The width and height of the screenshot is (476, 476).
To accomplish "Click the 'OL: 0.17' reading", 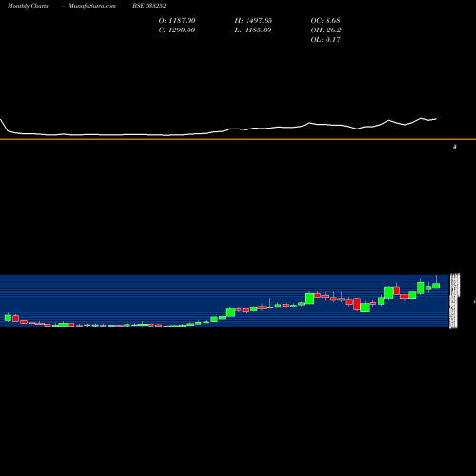I will pos(326,40).
